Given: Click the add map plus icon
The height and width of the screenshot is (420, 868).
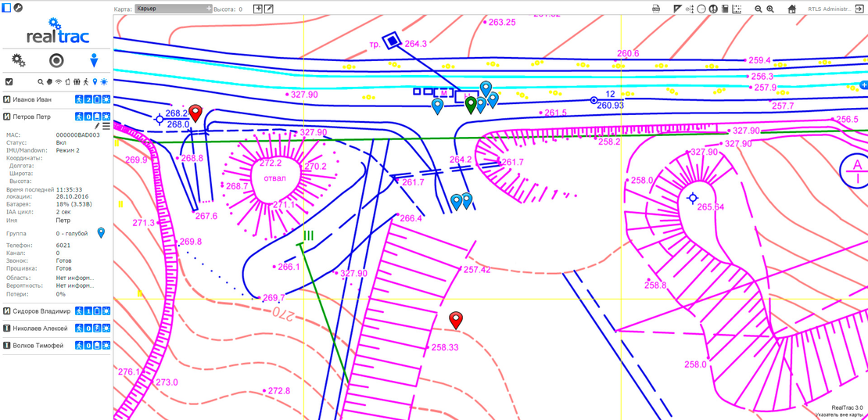Looking at the screenshot, I should tap(258, 9).
